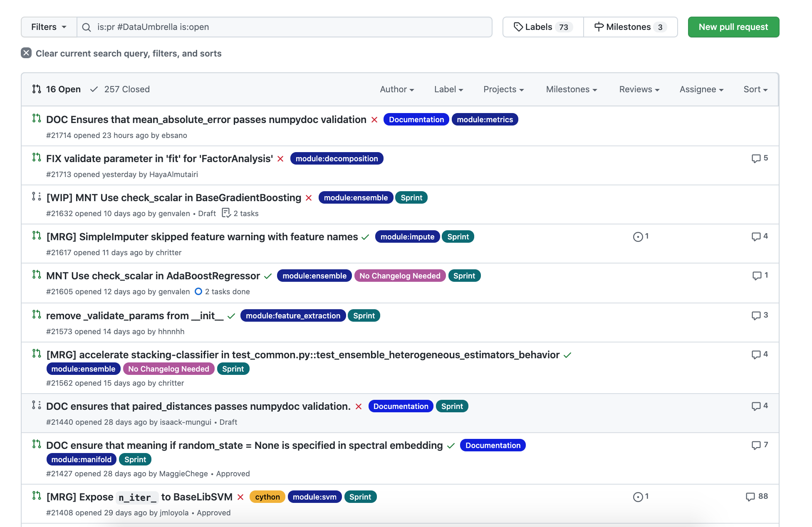Open the Milestones 3 tab
This screenshot has width=812, height=527.
pyautogui.click(x=630, y=27)
